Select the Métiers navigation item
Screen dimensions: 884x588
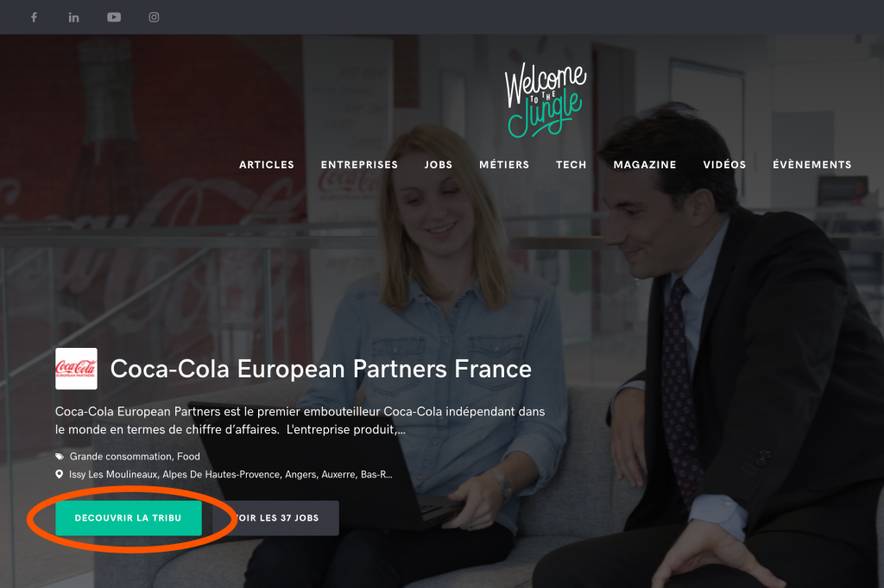(504, 165)
